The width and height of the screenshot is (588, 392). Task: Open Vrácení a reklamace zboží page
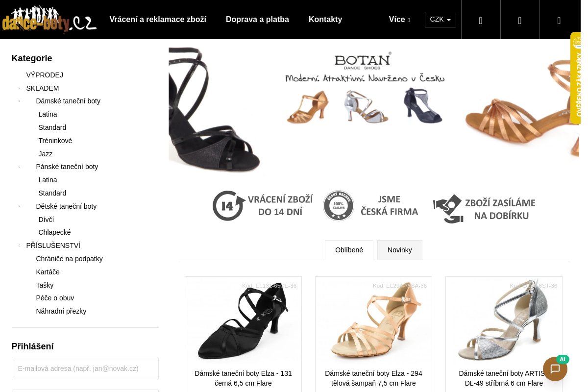coord(158,20)
